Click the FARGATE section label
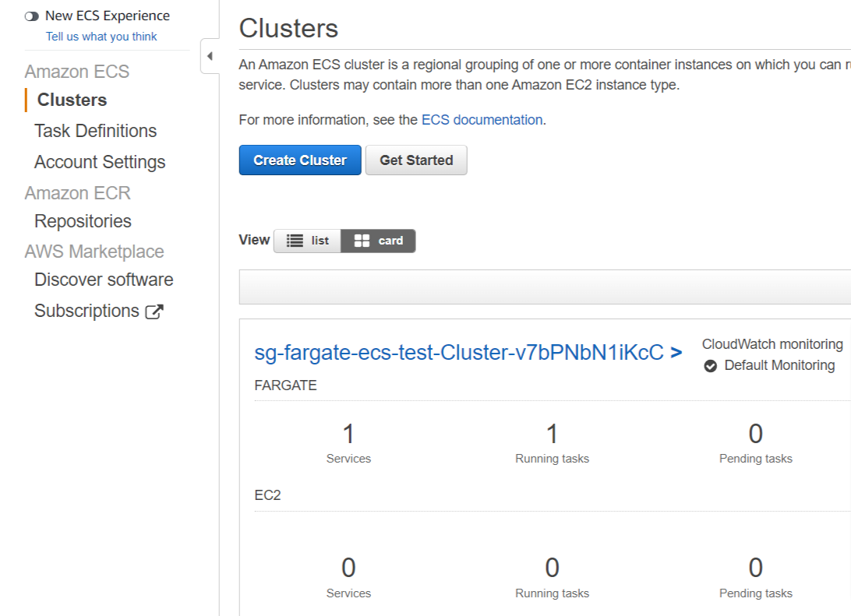Image resolution: width=851 pixels, height=616 pixels. 285,385
